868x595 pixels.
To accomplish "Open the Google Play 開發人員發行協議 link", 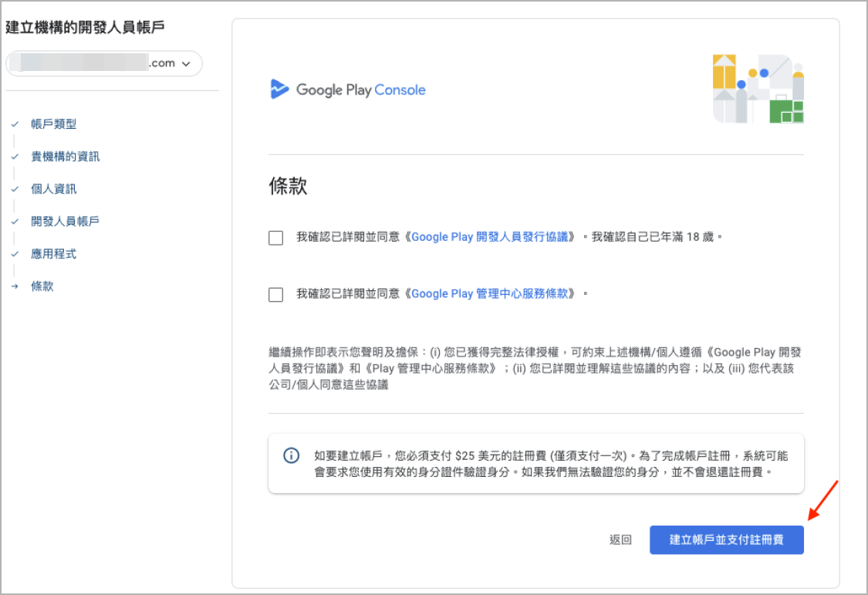I will pyautogui.click(x=490, y=237).
